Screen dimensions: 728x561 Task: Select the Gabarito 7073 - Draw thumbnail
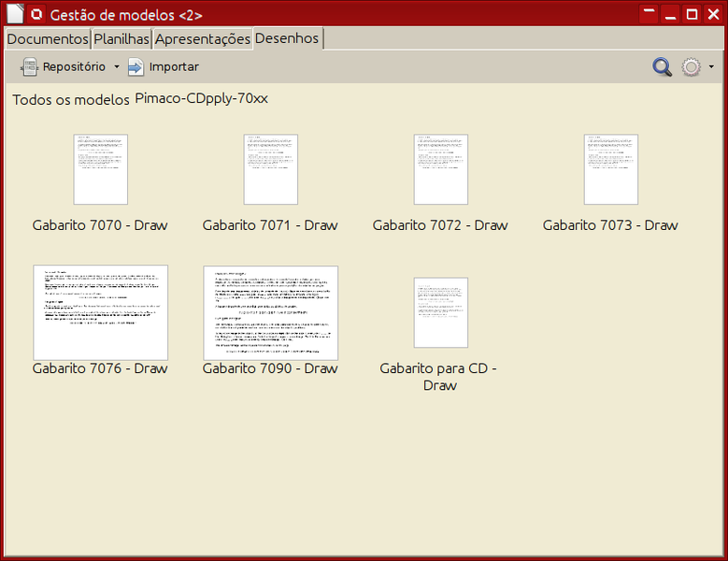point(611,169)
